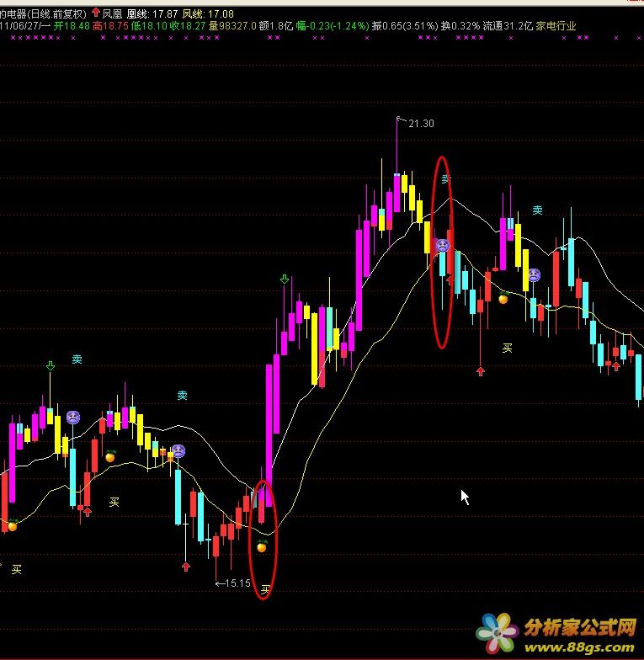Click the red up arrow left of the 15.15 label

tap(186, 567)
